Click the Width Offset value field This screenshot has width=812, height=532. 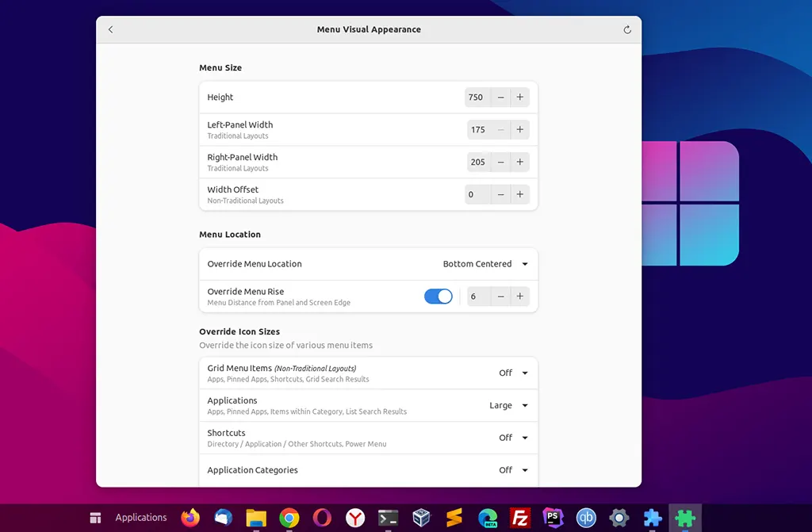tap(477, 194)
